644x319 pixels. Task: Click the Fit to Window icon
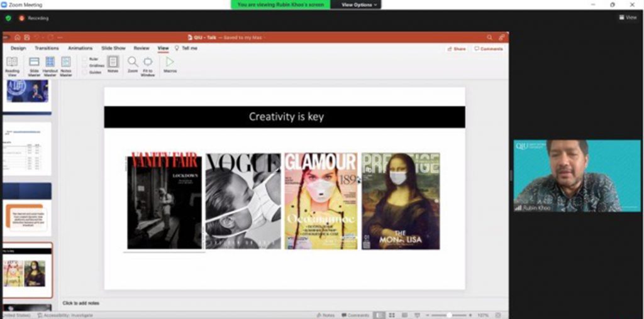[148, 64]
